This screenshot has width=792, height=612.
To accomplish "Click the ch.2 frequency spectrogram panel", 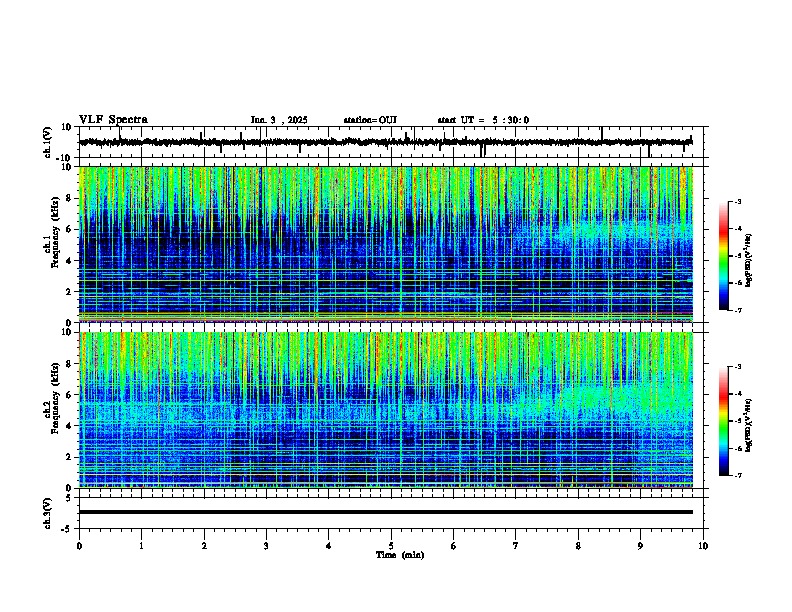I will (x=386, y=410).
